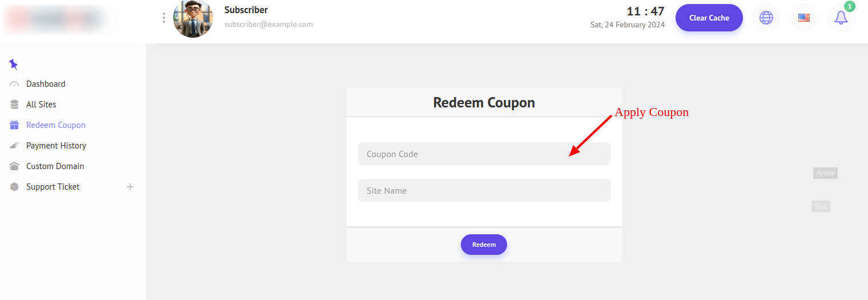Click the Subscriber profile avatar
This screenshot has width=868, height=300.
tap(193, 18)
